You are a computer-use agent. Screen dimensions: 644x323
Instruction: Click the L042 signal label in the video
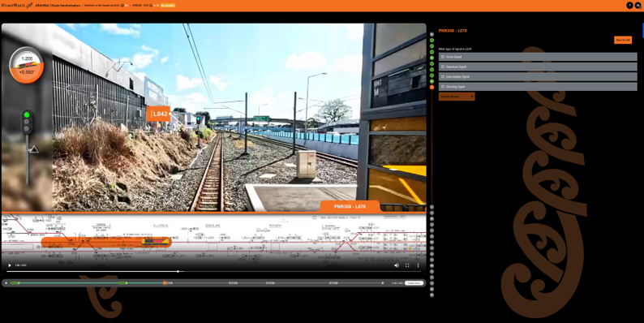pyautogui.click(x=158, y=114)
